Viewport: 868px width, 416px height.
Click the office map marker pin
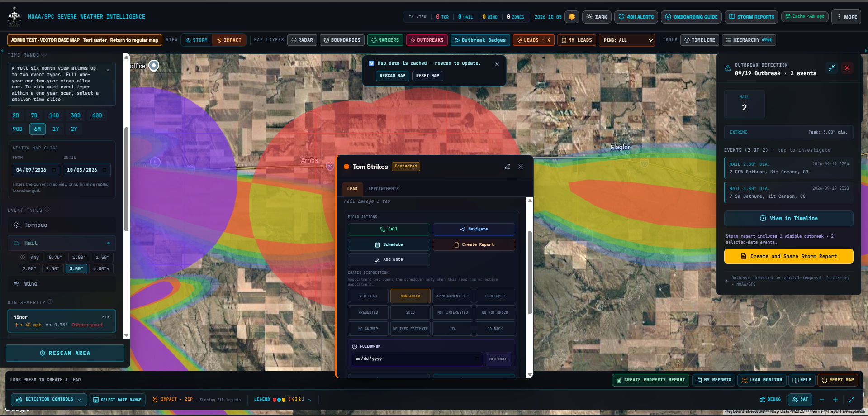[x=154, y=66]
